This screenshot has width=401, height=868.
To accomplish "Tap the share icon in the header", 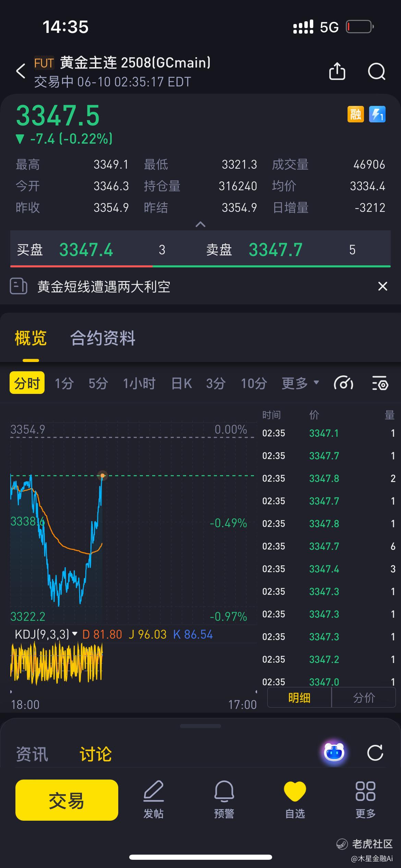I will click(x=337, y=71).
